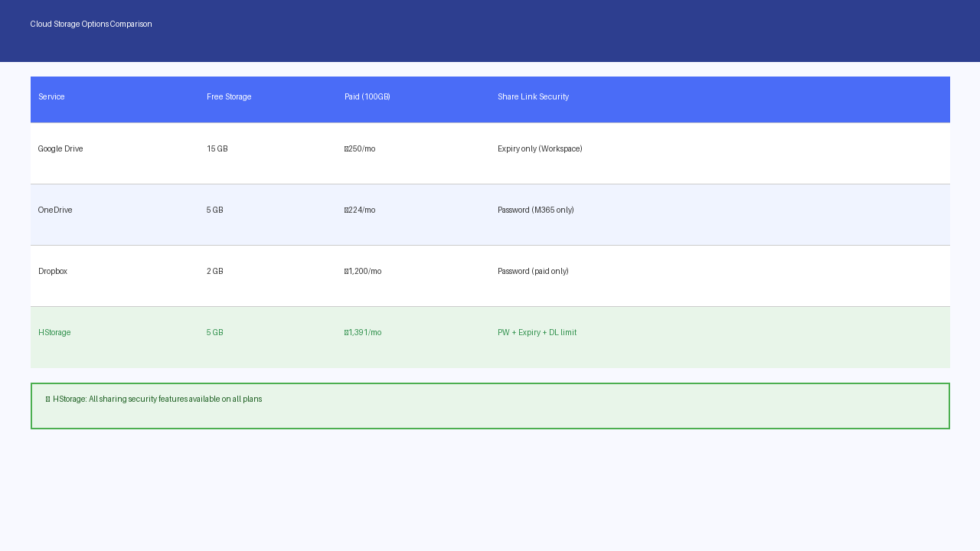Image resolution: width=980 pixels, height=551 pixels.
Task: Click the Cloud Storage Options Comparison title
Action: click(x=91, y=24)
